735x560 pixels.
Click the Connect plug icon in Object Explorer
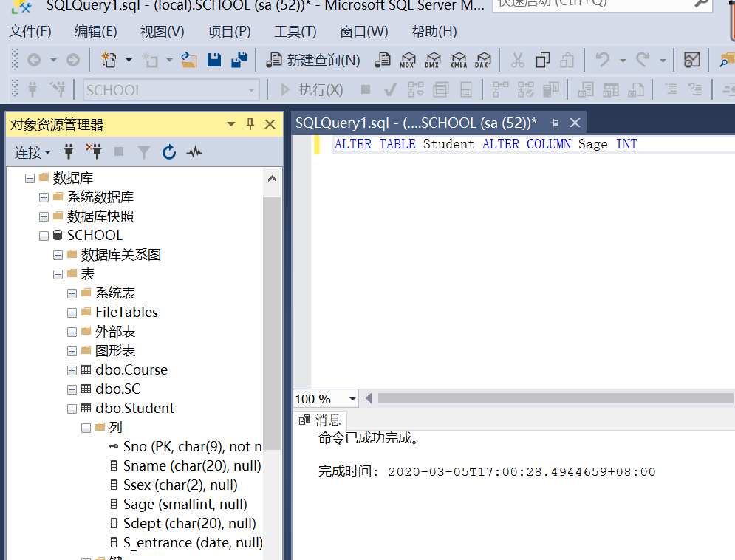69,151
